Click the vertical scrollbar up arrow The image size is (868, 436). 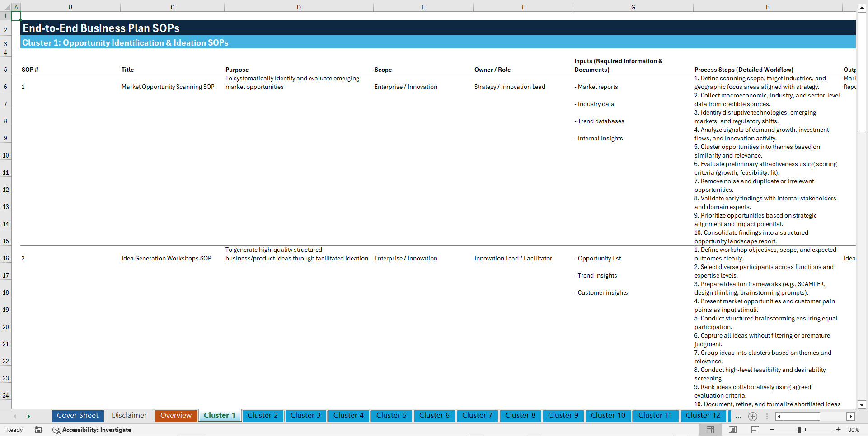pyautogui.click(x=862, y=8)
